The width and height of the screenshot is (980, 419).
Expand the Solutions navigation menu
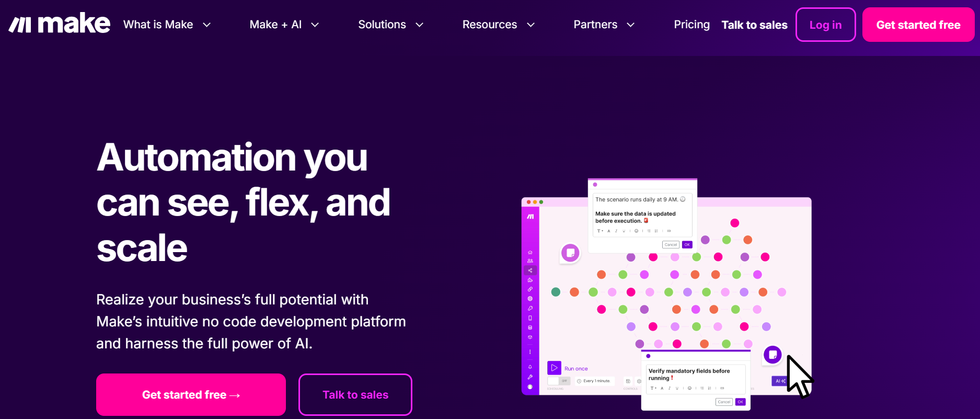pyautogui.click(x=391, y=25)
